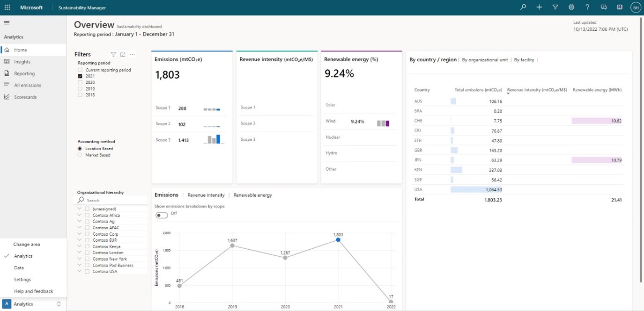Click the plus (new item) icon in header
The width and height of the screenshot is (644, 311).
539,7
